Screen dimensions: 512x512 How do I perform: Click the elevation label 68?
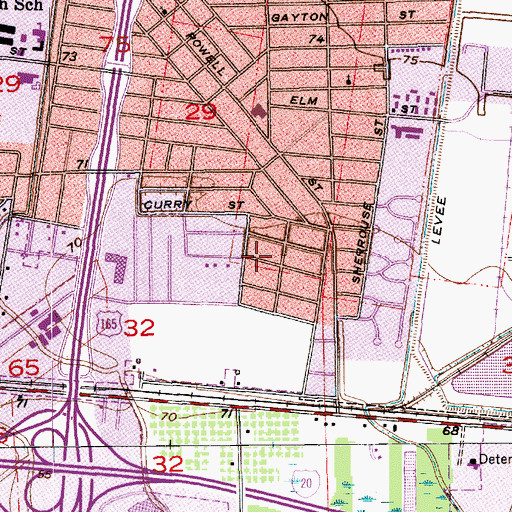click(451, 430)
